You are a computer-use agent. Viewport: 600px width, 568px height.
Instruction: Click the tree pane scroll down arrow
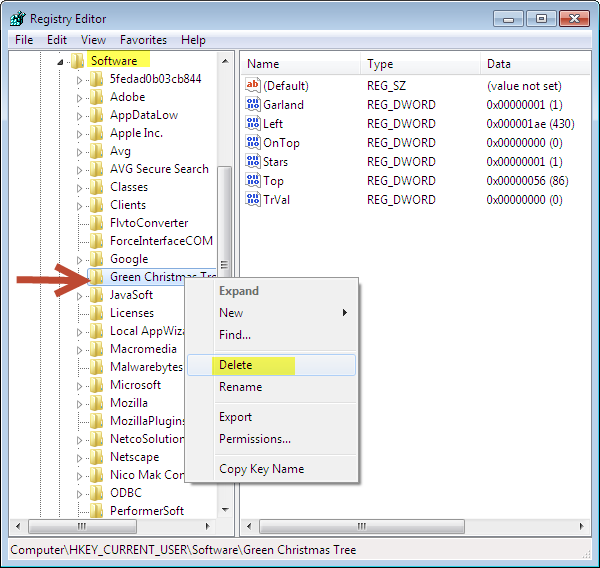point(225,509)
